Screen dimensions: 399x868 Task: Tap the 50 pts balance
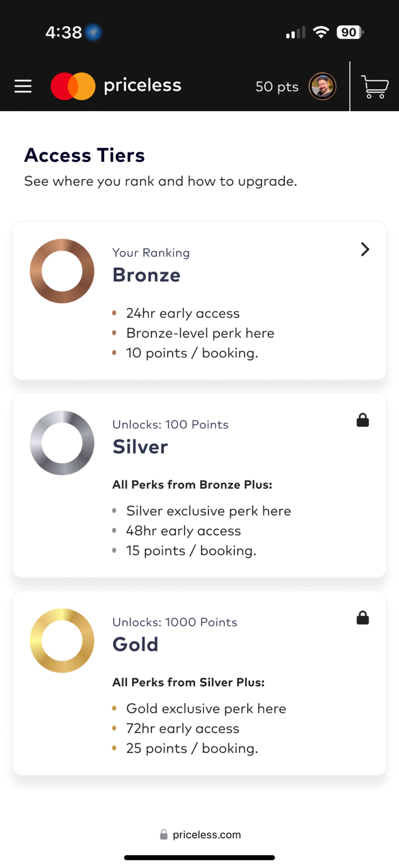tap(277, 87)
